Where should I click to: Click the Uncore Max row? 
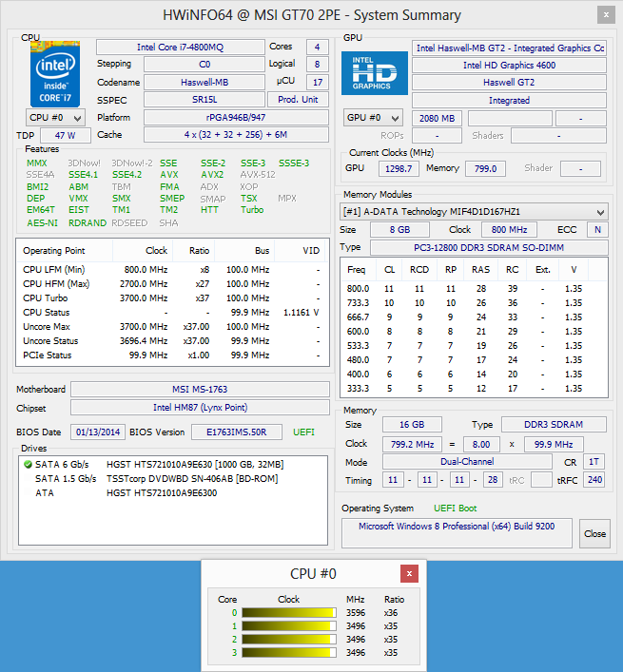[172, 327]
